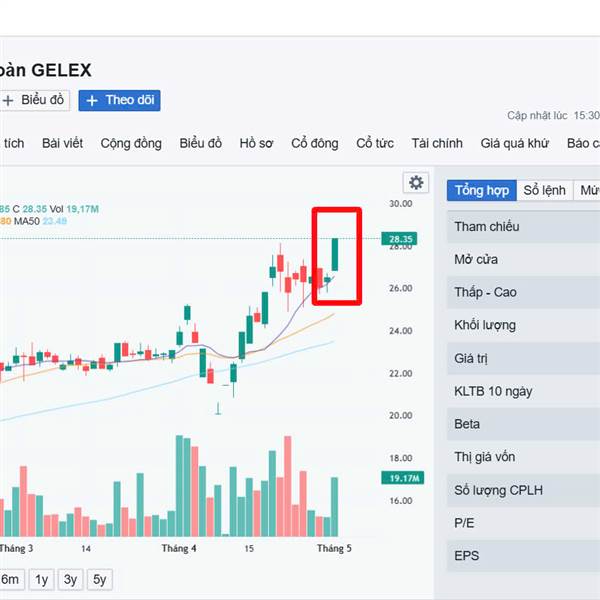Click the Theo dõi follow button
This screenshot has width=600, height=600.
(x=119, y=101)
